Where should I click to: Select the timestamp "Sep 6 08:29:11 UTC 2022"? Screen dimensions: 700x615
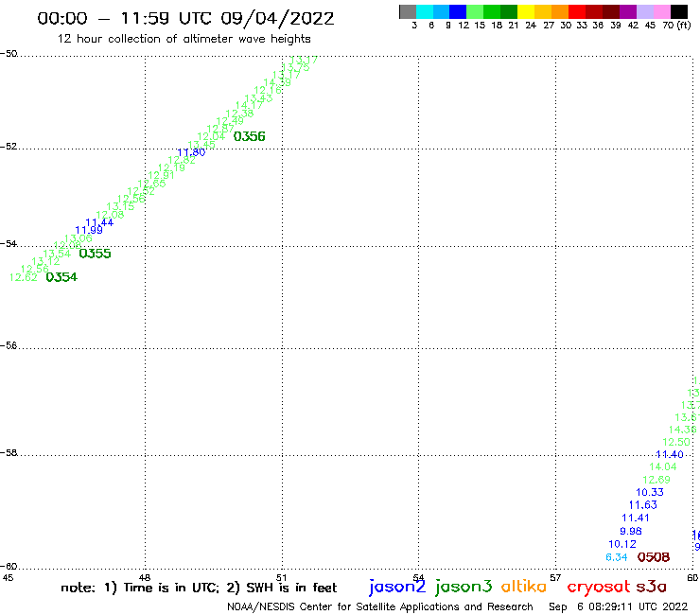tap(619, 607)
